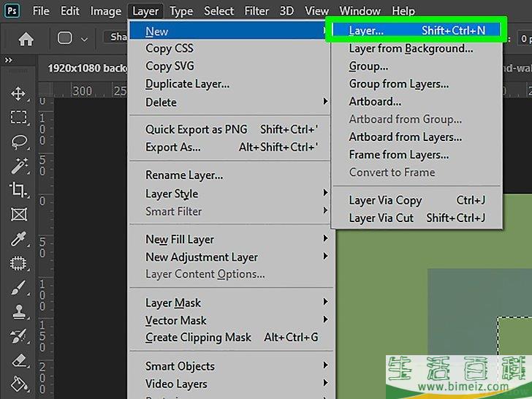Select the Magic Wand tool
This screenshot has height=399, width=532.
(x=19, y=166)
